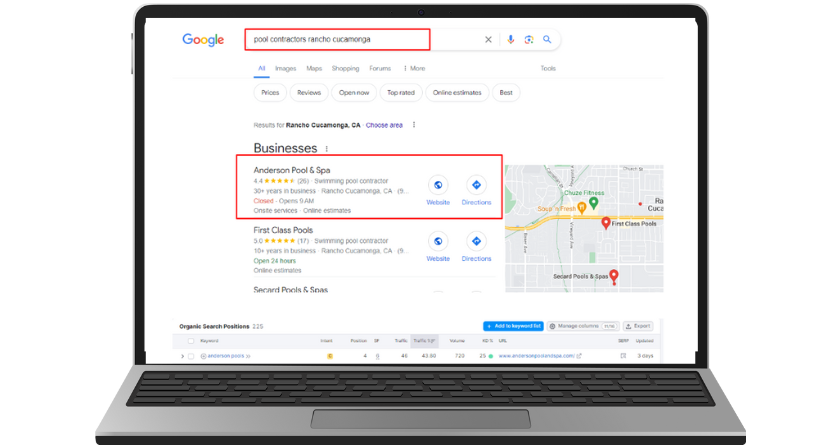Apply the Prices filter chip
This screenshot has height=445, width=837.
(270, 92)
